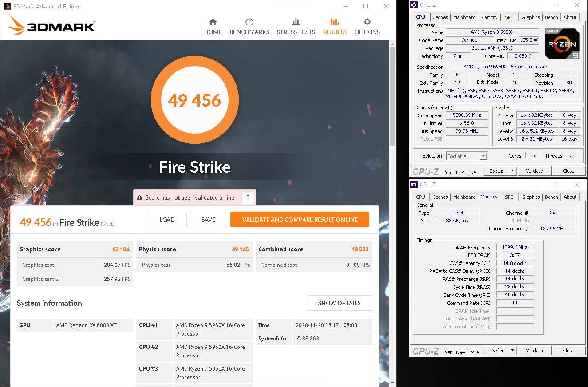Click the 3DMark logo

click(51, 26)
